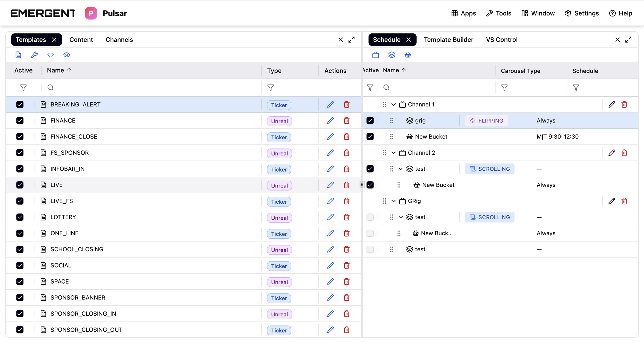Uncheck the Active checkbox for FS_SPONSOR

(x=20, y=153)
